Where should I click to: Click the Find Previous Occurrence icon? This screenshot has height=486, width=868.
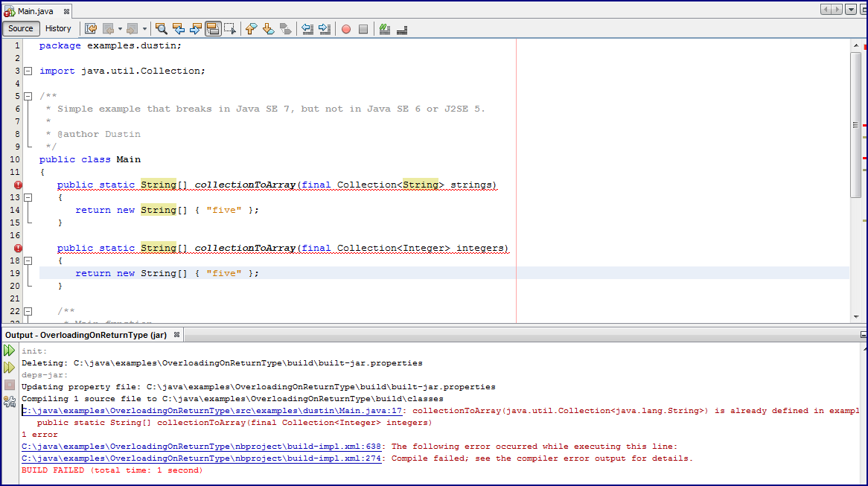pos(178,28)
